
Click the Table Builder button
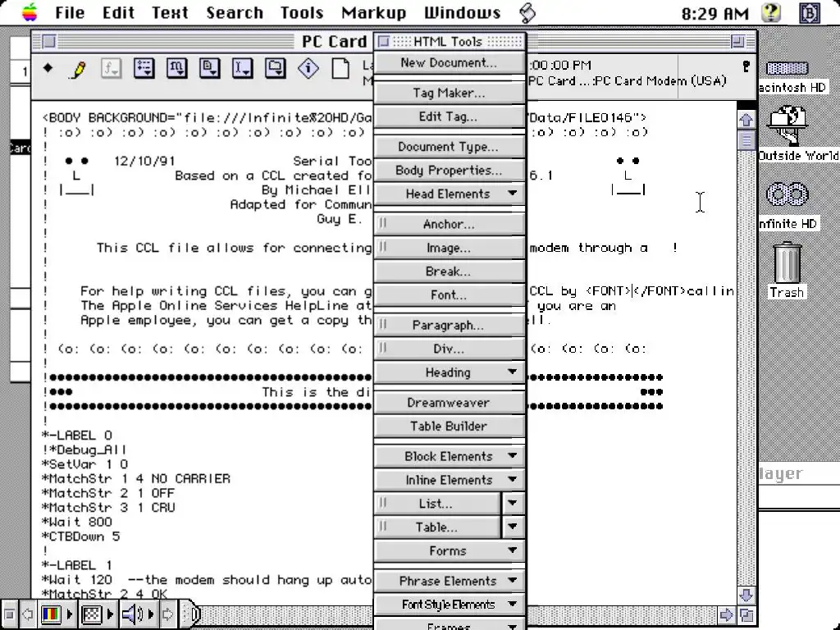tap(449, 426)
